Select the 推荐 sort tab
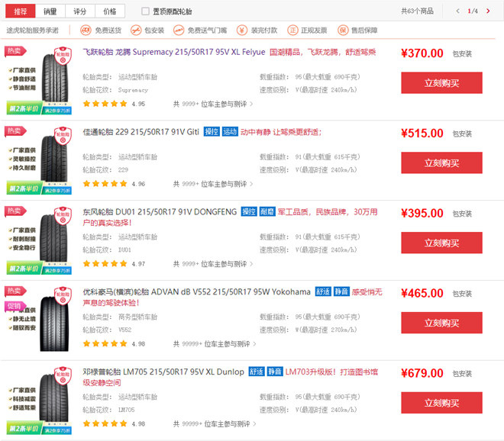This screenshot has height=441, width=504. 21,11
